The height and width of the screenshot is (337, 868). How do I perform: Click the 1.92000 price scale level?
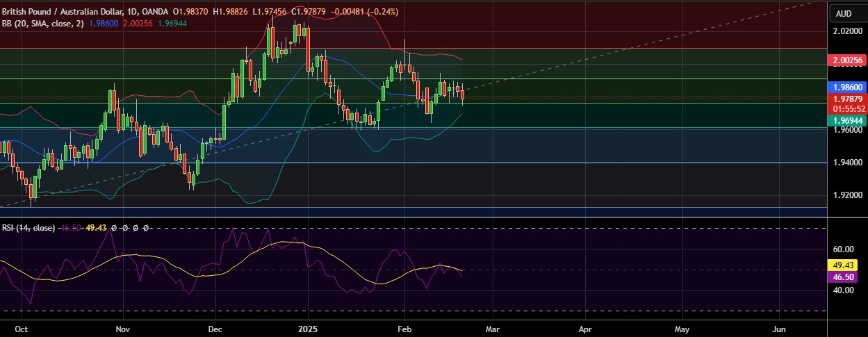coord(848,195)
